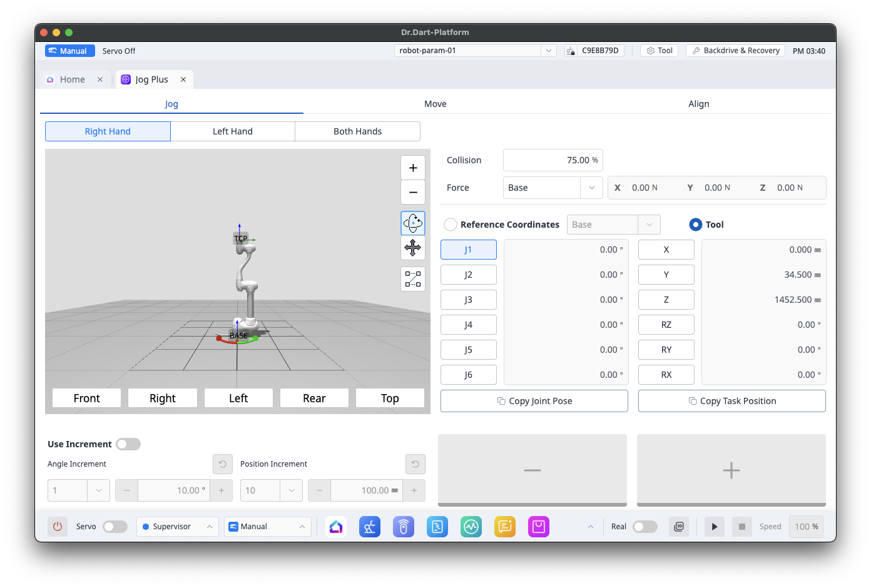The width and height of the screenshot is (871, 588).
Task: Open the green monitoring pulse module icon
Action: pyautogui.click(x=471, y=527)
